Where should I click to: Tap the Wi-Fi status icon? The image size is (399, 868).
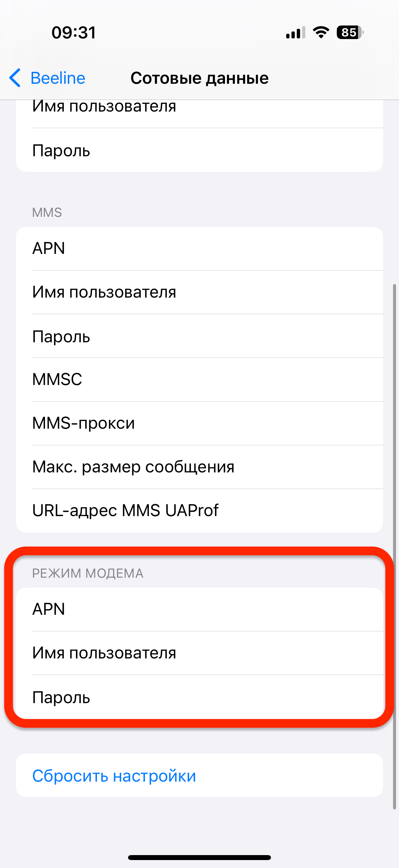pos(321,32)
